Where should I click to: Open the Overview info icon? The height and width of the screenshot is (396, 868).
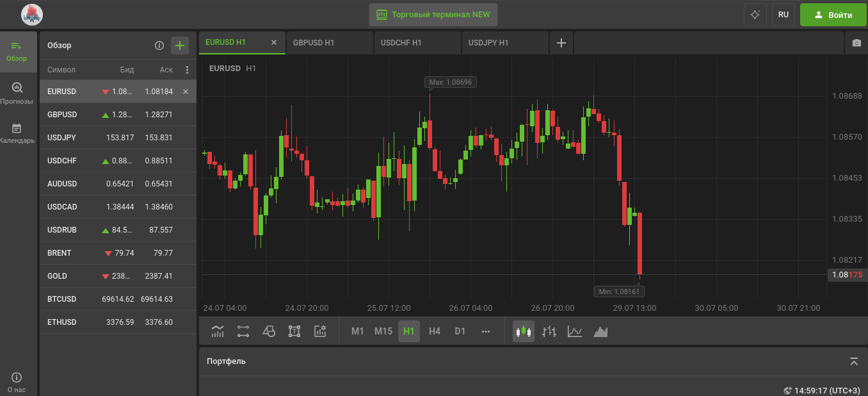[x=159, y=45]
